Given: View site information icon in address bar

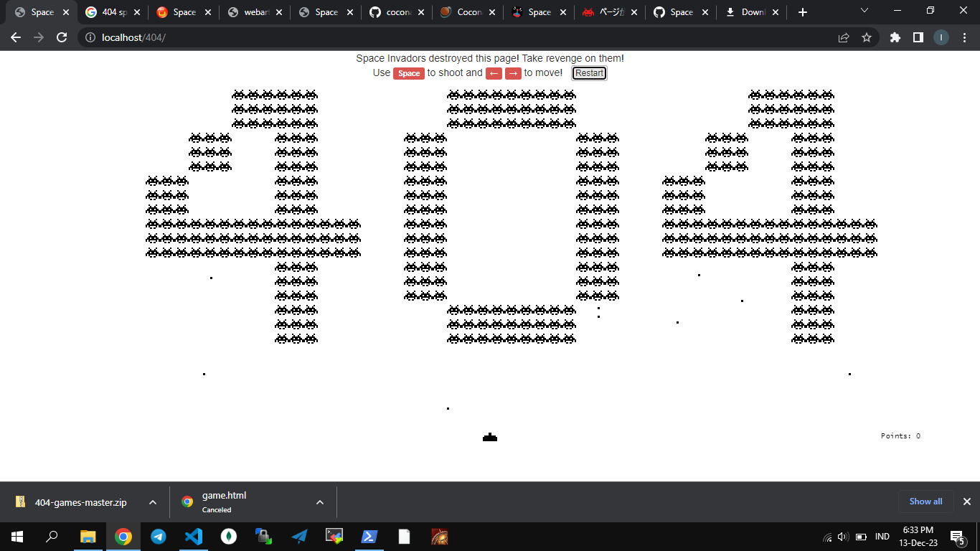Looking at the screenshot, I should [x=90, y=37].
